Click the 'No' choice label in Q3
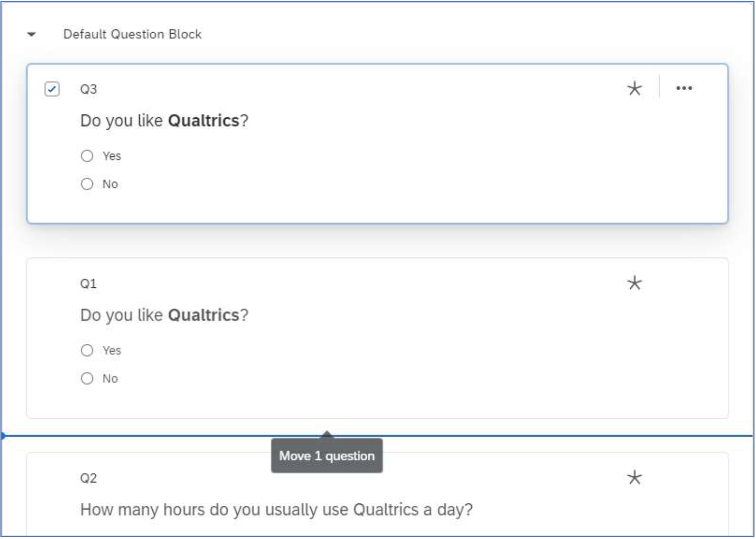The height and width of the screenshot is (539, 756). [110, 184]
